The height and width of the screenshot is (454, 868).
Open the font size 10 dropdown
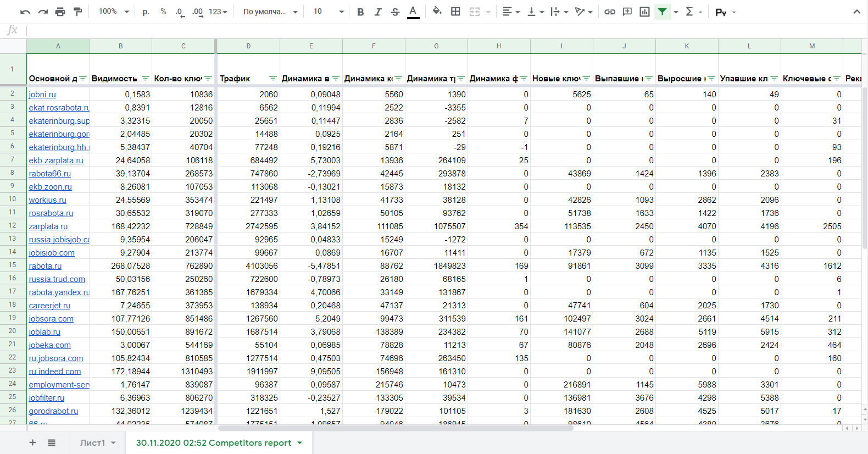pyautogui.click(x=329, y=12)
